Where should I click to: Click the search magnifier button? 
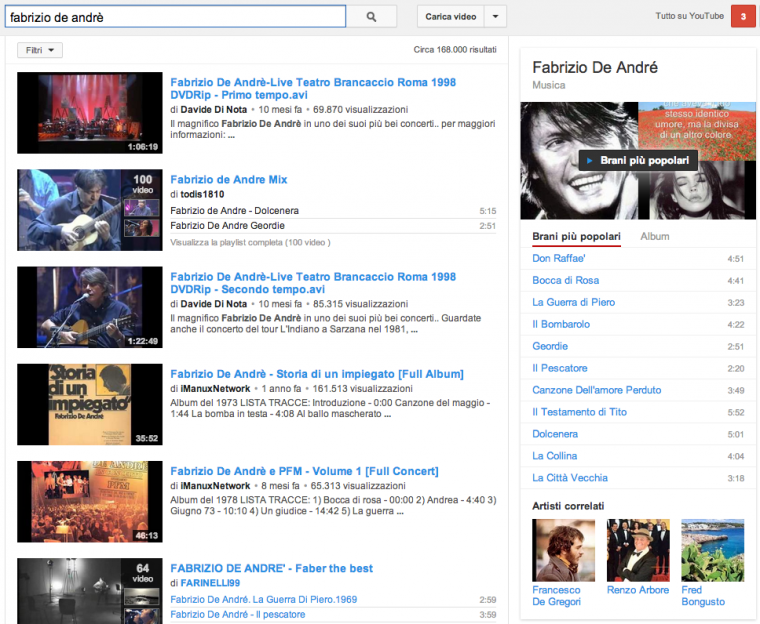coord(371,16)
